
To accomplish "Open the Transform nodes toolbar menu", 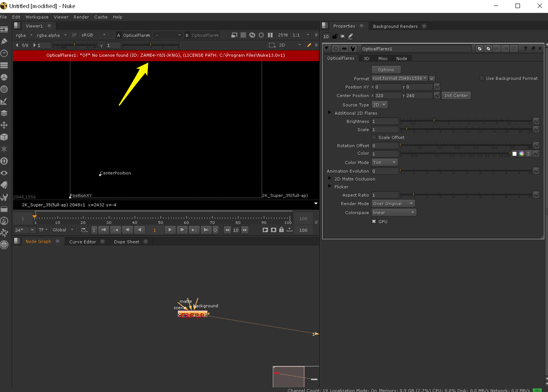I will pos(4,125).
